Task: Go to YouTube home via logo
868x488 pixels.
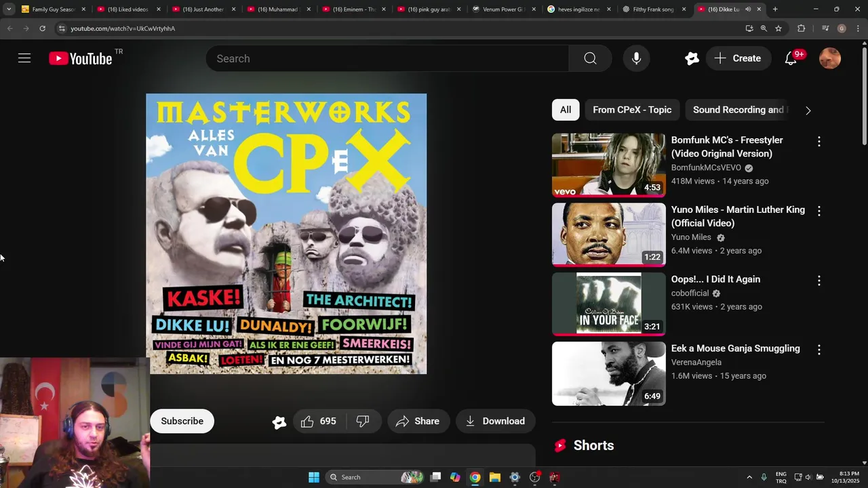Action: [x=81, y=59]
